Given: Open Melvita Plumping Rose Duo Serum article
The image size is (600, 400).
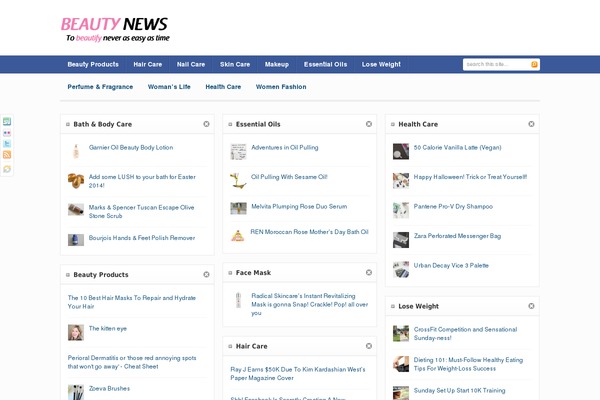Looking at the screenshot, I should point(299,206).
